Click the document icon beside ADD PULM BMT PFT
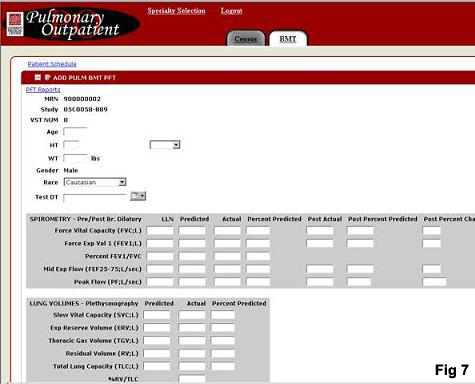Image resolution: width=475 pixels, height=384 pixels. click(47, 77)
